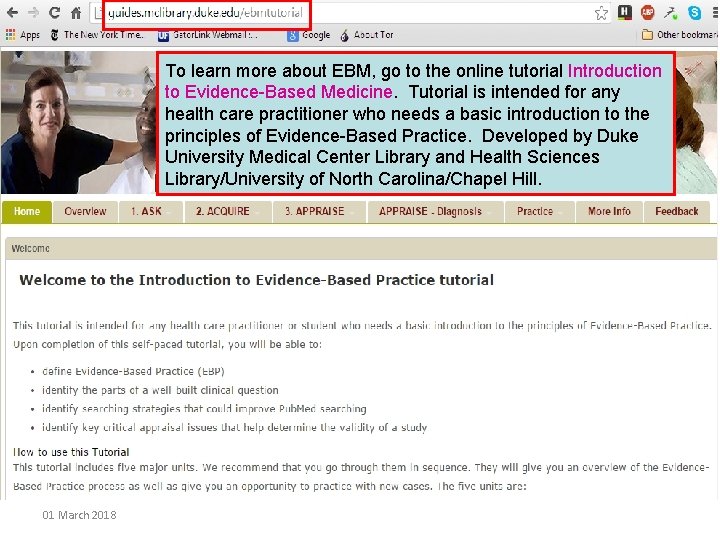Image resolution: width=720 pixels, height=540 pixels.
Task: Click 'identify the parts of a well built clinical question'
Action: click(160, 390)
